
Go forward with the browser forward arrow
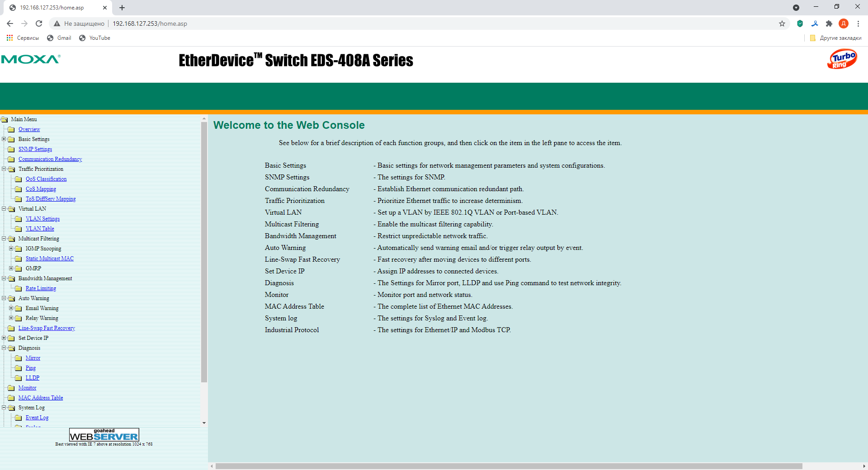(x=24, y=23)
